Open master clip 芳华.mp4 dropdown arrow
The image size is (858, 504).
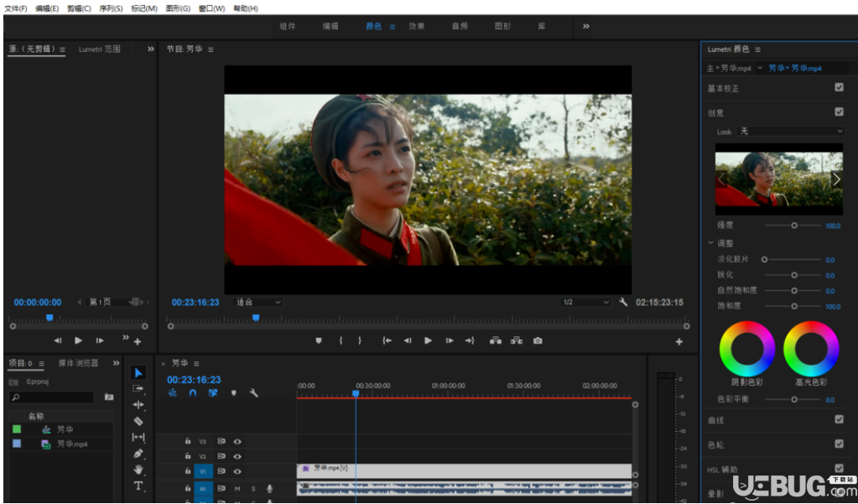(760, 68)
